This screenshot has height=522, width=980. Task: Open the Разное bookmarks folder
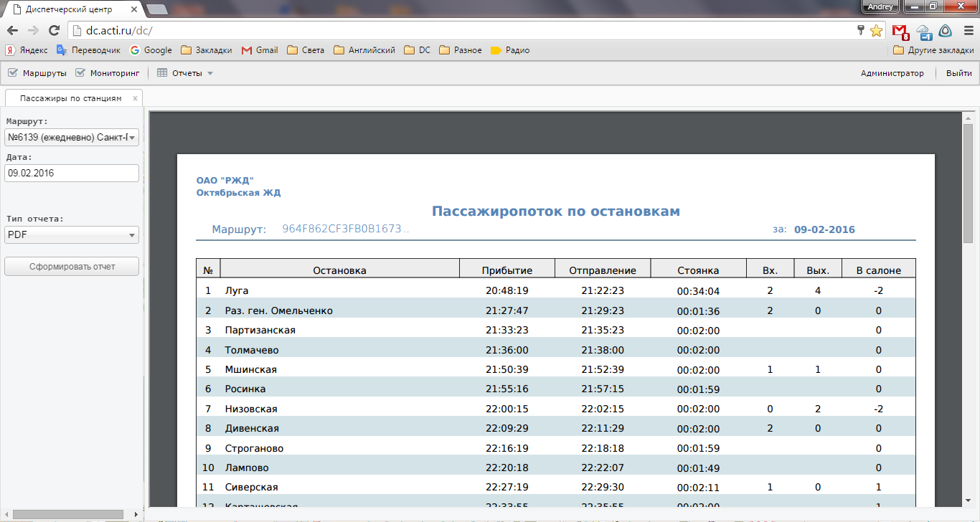coord(461,50)
